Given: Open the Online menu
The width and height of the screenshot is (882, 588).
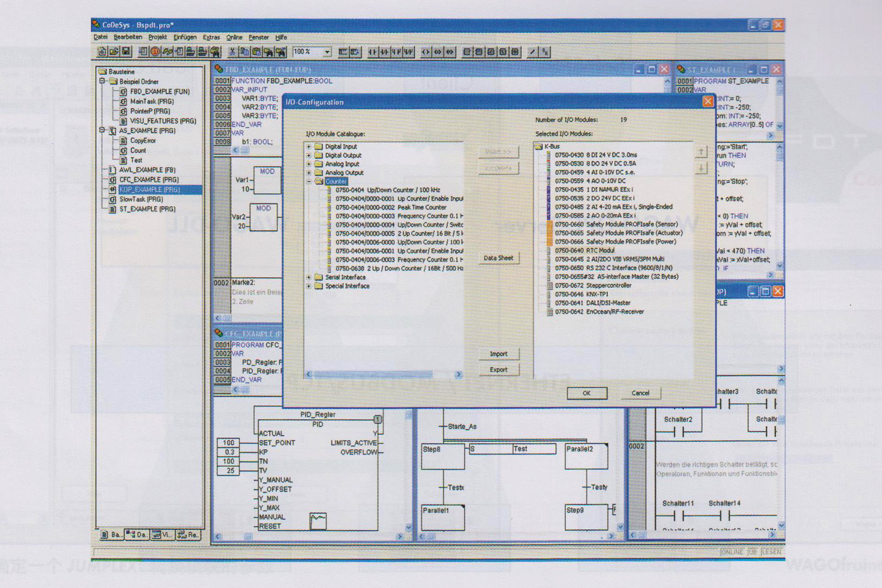Looking at the screenshot, I should coord(234,37).
